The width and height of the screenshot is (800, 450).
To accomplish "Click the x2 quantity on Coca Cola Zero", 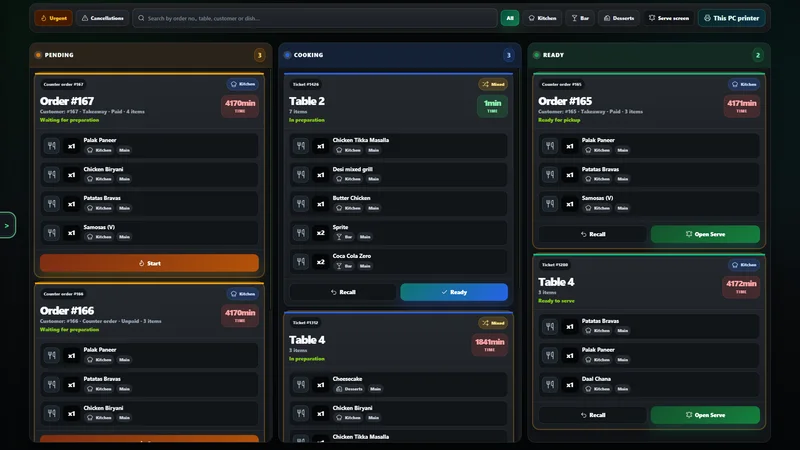I will 320,262.
